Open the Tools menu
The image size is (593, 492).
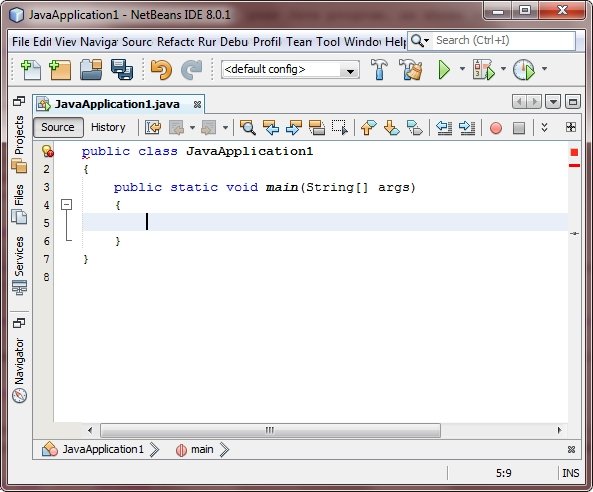click(x=328, y=42)
